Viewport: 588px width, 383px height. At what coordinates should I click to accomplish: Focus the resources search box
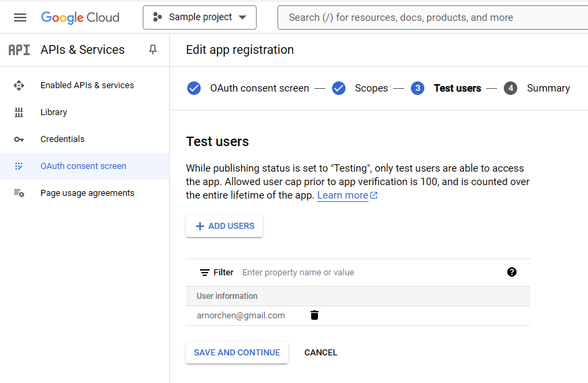[x=433, y=18]
